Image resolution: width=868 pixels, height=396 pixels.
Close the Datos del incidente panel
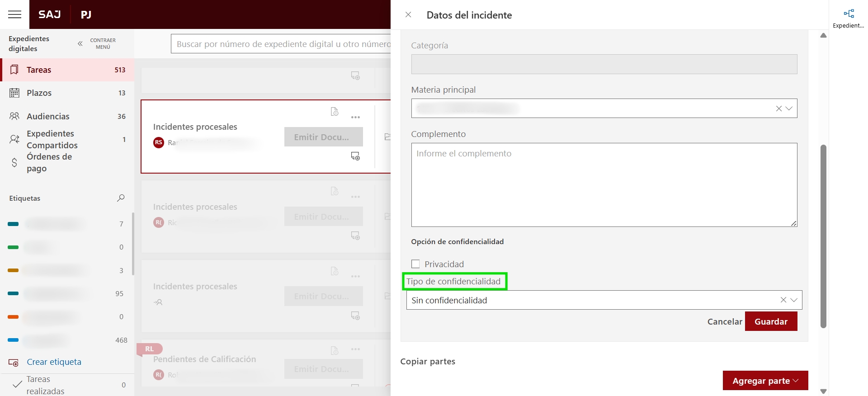click(408, 15)
